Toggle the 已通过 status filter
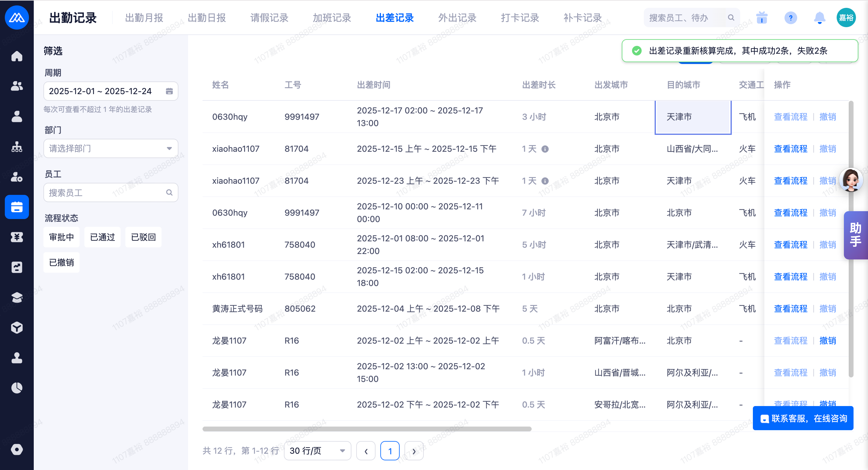 coord(102,237)
